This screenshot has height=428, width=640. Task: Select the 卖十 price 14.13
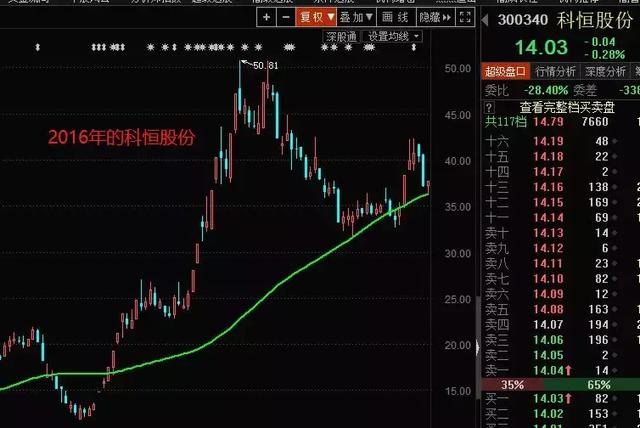click(548, 233)
